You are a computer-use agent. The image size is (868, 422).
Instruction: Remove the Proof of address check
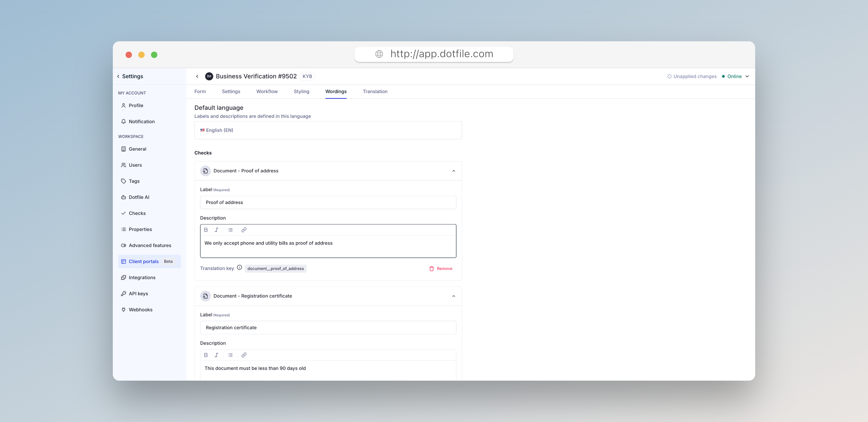click(x=441, y=269)
